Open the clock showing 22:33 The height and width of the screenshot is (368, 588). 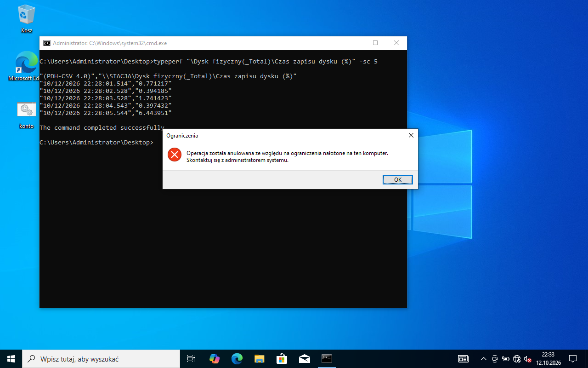(548, 359)
